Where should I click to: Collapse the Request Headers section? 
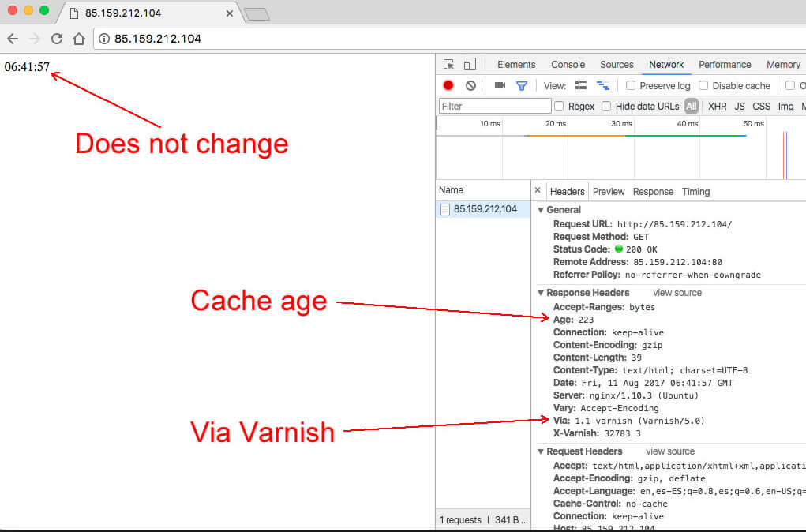(x=541, y=451)
